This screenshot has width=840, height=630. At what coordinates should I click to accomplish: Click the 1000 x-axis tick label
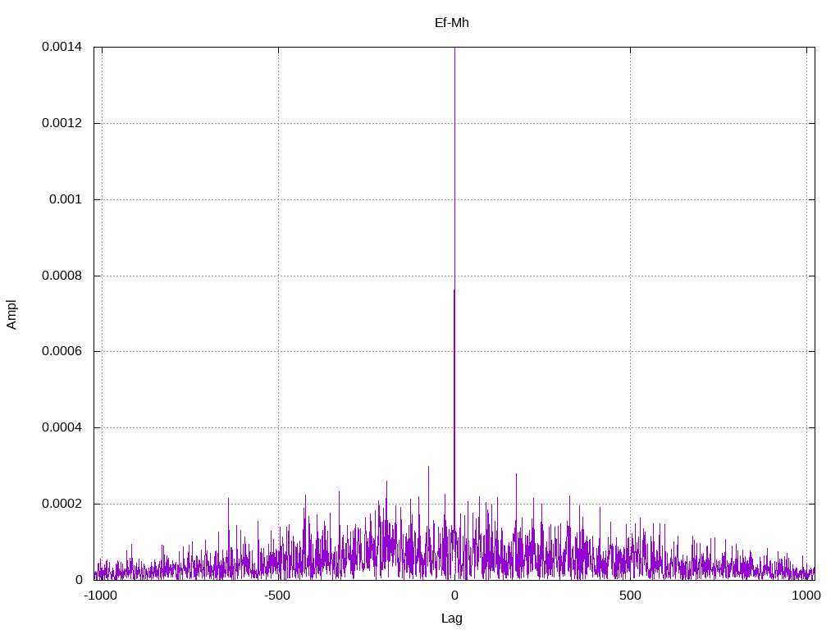pyautogui.click(x=806, y=596)
